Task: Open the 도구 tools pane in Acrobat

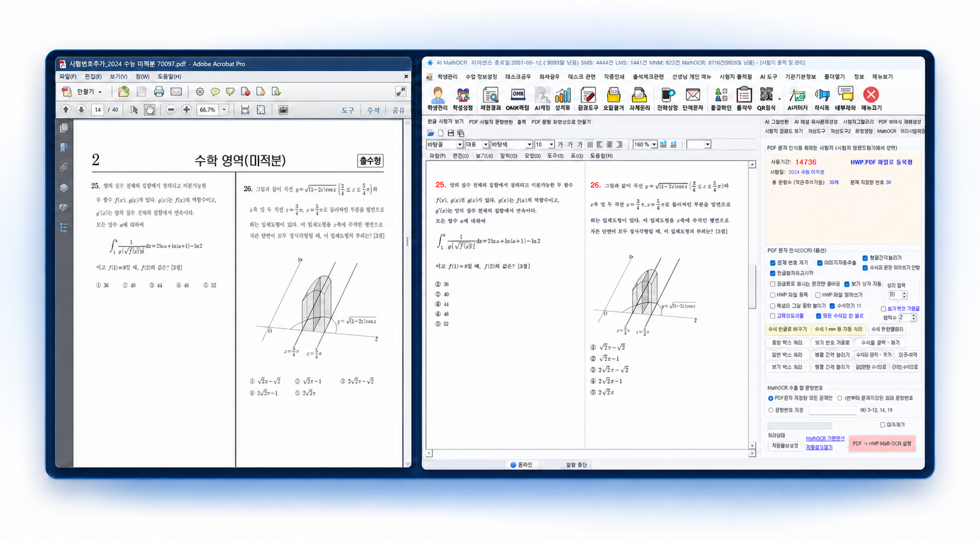Action: point(348,110)
